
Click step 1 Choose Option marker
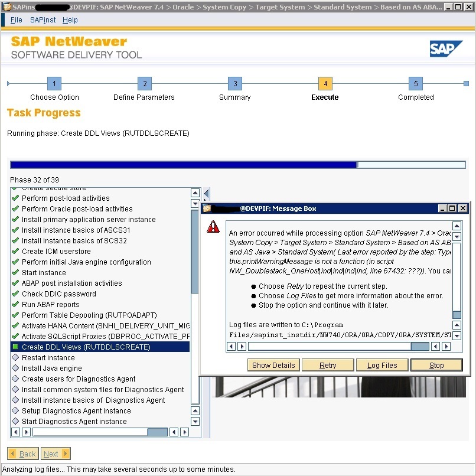(x=54, y=83)
